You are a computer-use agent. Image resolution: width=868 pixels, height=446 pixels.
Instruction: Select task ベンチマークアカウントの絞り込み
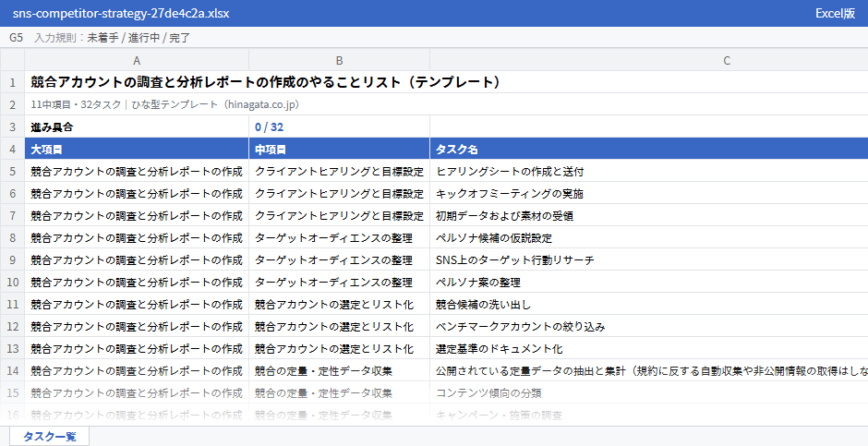649,326
